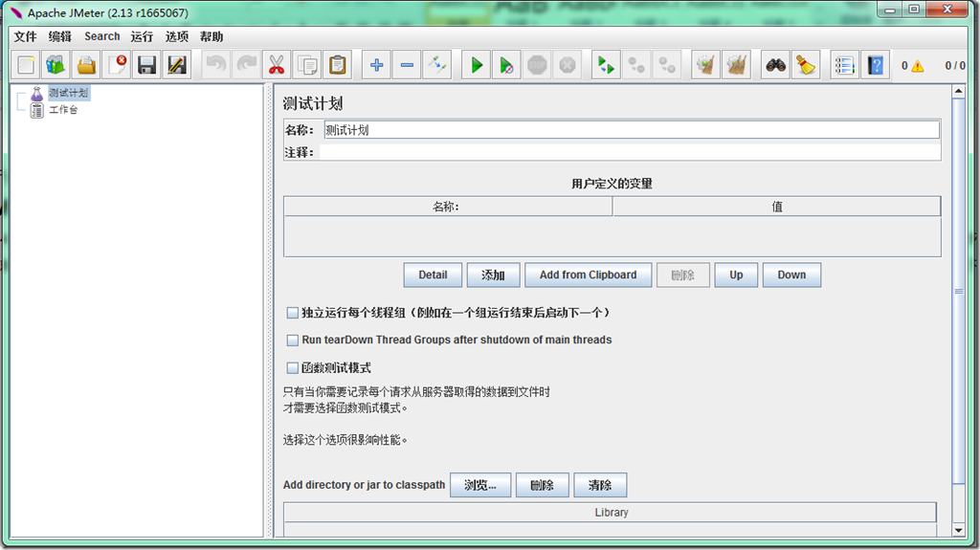The image size is (980, 550).
Task: Click the Up button
Action: coord(736,275)
